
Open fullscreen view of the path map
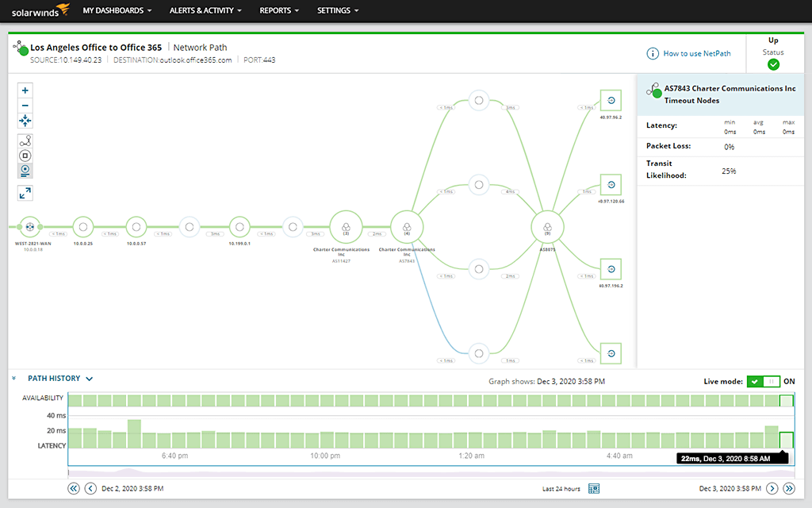click(x=25, y=193)
